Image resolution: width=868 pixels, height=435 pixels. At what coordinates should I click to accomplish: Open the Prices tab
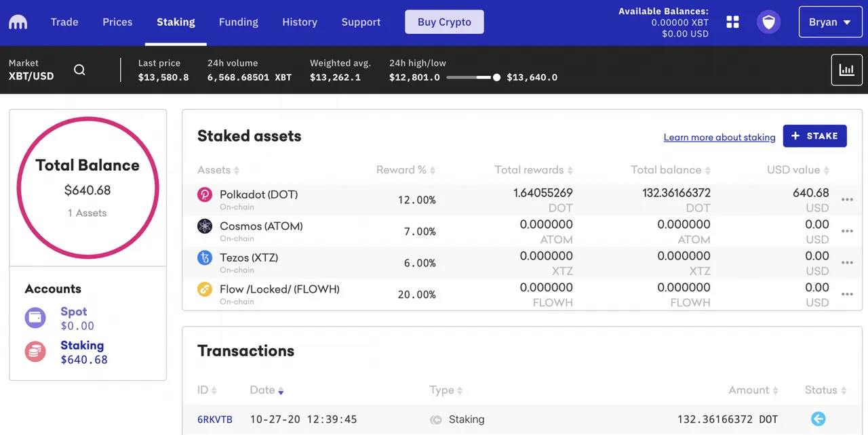[117, 22]
